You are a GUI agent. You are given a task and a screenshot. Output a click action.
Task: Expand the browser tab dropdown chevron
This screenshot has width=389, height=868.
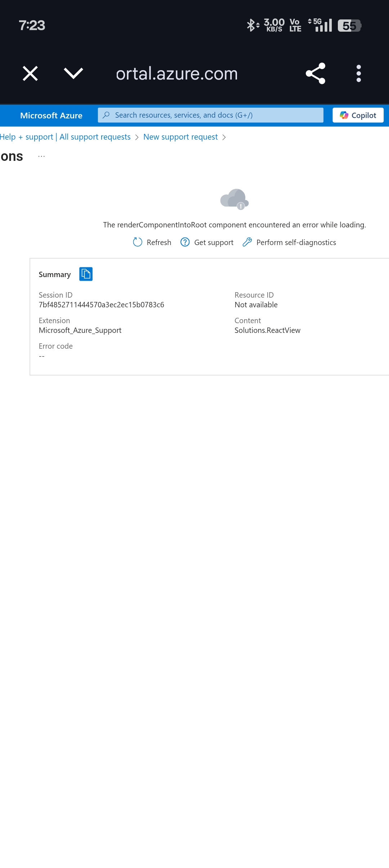(73, 73)
